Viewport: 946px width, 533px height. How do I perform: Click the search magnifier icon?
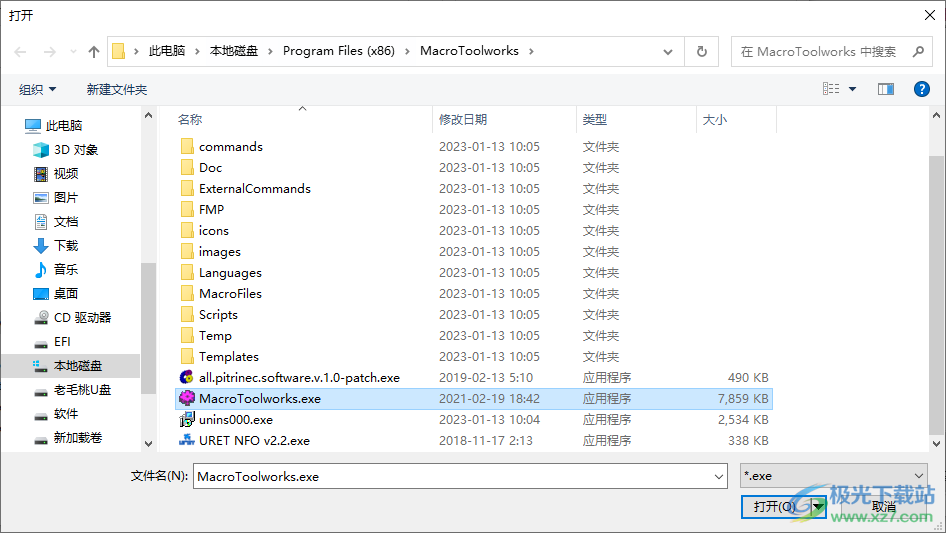coord(918,52)
